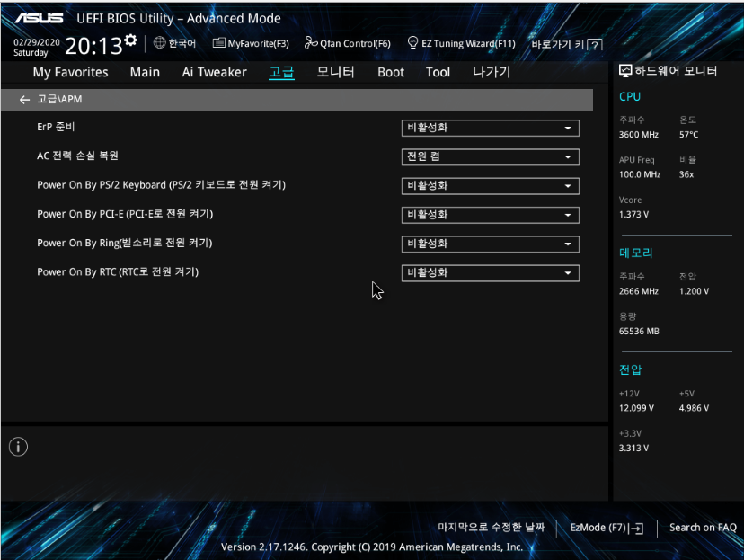This screenshot has width=744, height=560.
Task: Select Power On By PS/2 Keyboard label
Action: point(162,185)
